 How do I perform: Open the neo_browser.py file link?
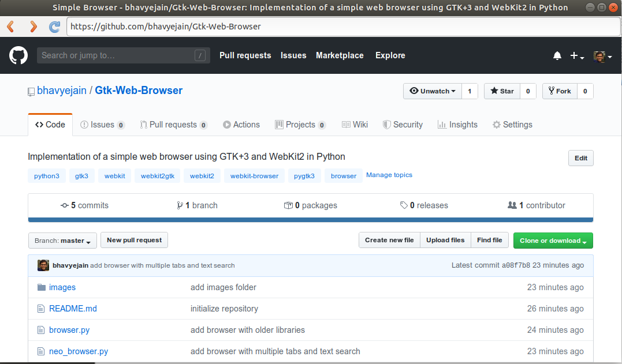(79, 351)
